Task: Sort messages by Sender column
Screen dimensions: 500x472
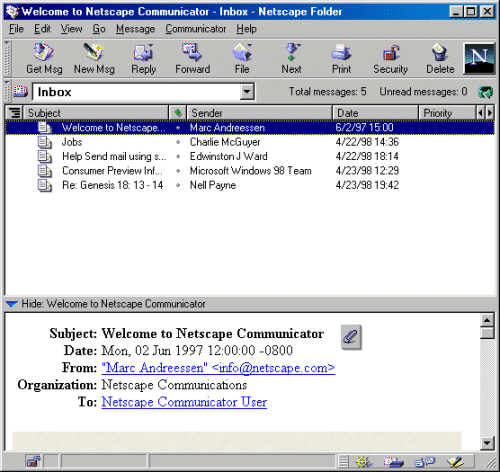Action: pos(259,113)
